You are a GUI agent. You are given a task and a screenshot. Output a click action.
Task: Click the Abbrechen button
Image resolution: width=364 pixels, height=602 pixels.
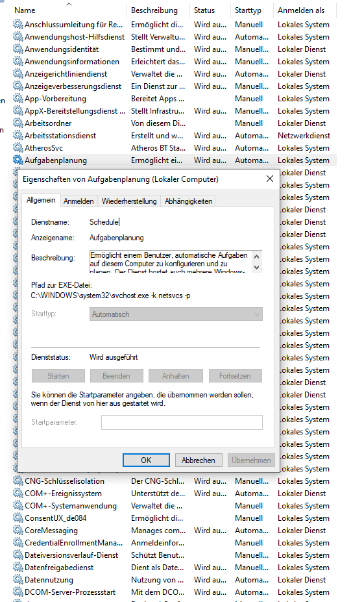pyautogui.click(x=199, y=460)
